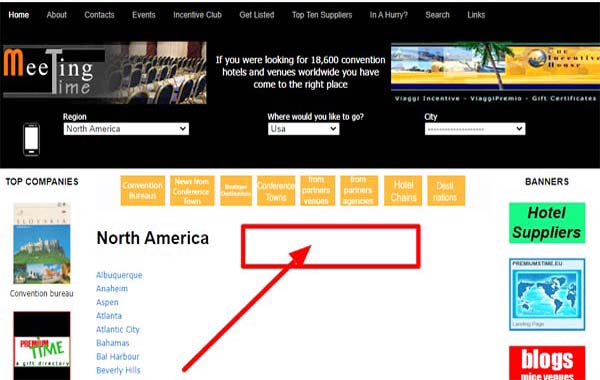Open the Incentive Club menu item
Viewport: 600px width, 380px height.
(197, 15)
